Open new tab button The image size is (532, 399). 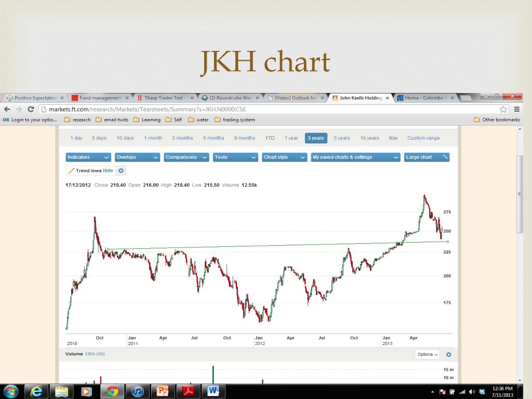click(465, 98)
